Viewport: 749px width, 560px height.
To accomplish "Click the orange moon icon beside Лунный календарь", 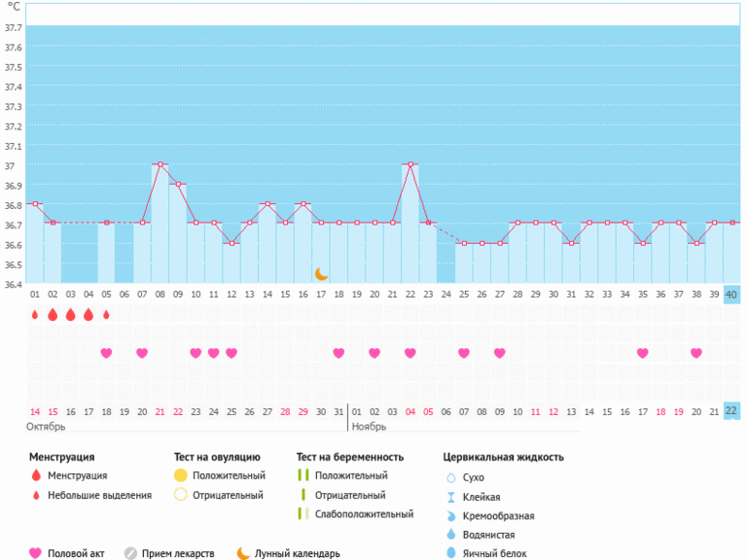I will [242, 553].
